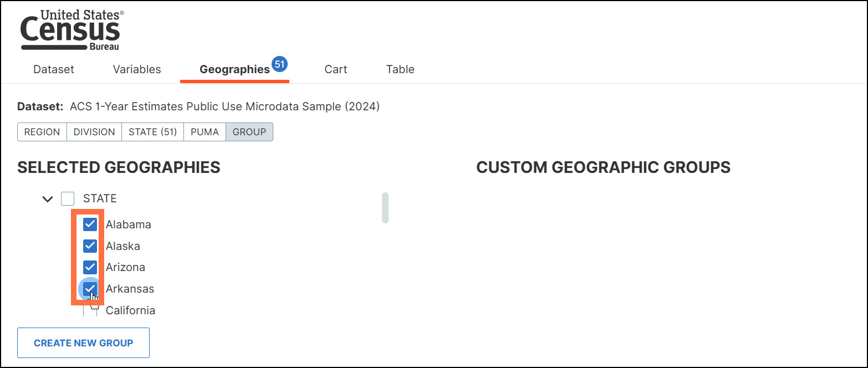Viewport: 868px width, 368px height.
Task: Click the GROUP geography button
Action: (x=249, y=132)
